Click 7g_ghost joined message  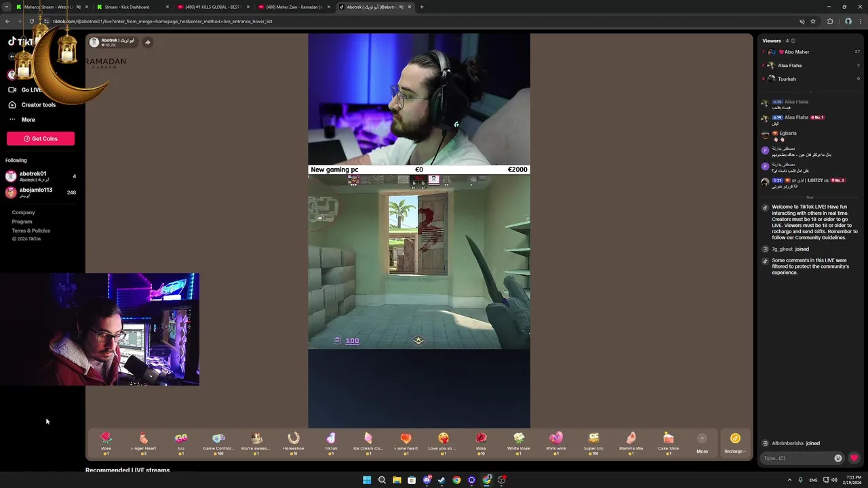(x=790, y=249)
